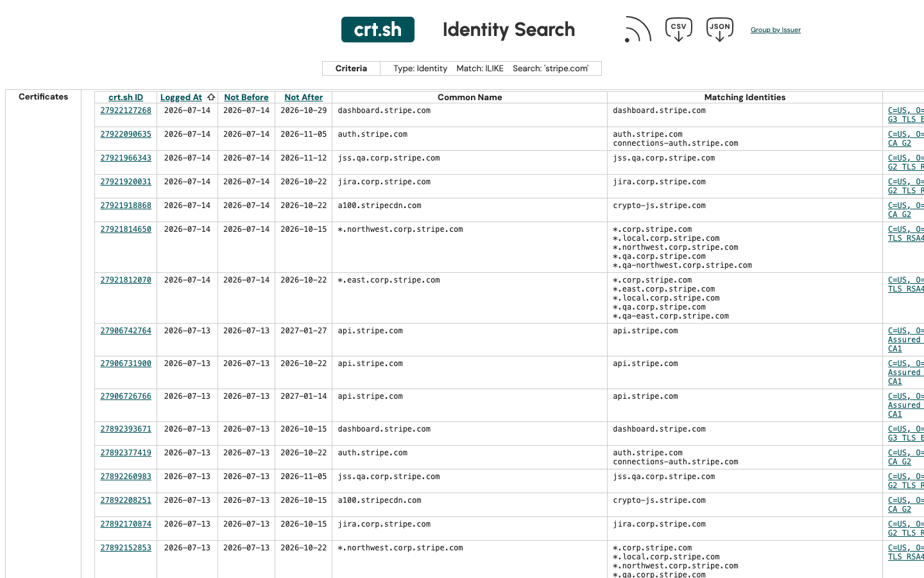924x578 pixels.
Task: Sort by Not Before column header
Action: click(x=246, y=98)
